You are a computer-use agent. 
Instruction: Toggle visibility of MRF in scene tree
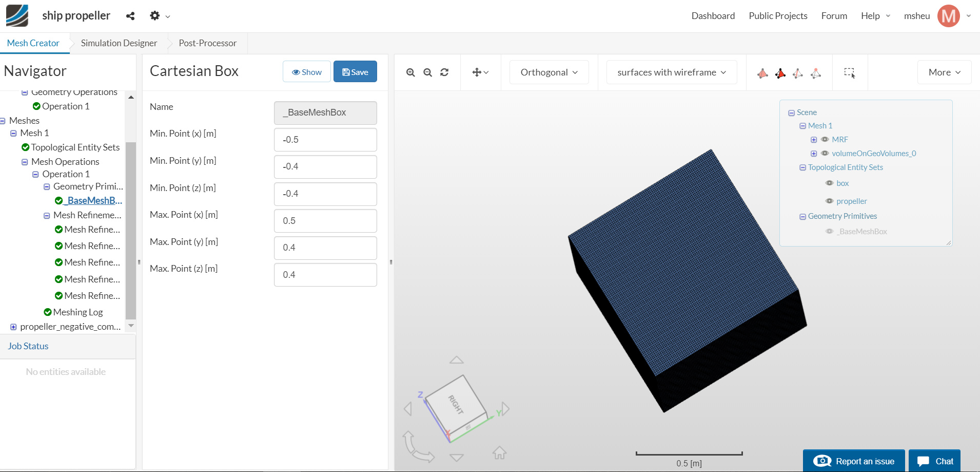tap(825, 139)
